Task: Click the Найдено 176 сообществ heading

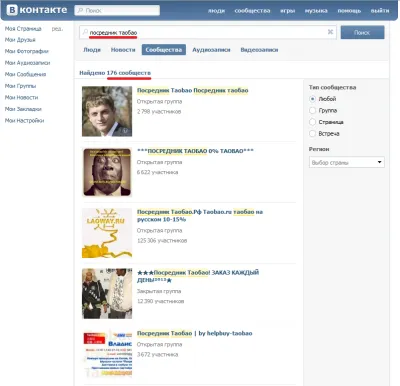Action: pos(115,73)
